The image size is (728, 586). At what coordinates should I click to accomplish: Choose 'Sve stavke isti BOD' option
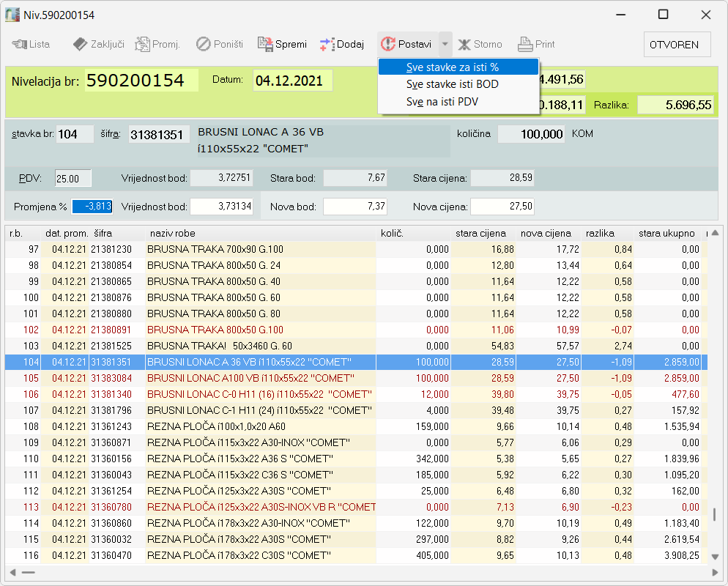coord(452,84)
